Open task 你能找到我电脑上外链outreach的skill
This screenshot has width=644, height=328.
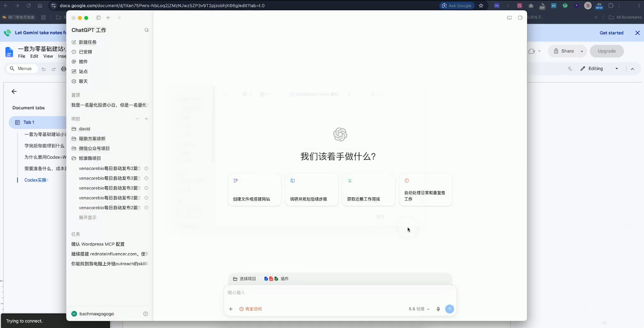point(109,264)
